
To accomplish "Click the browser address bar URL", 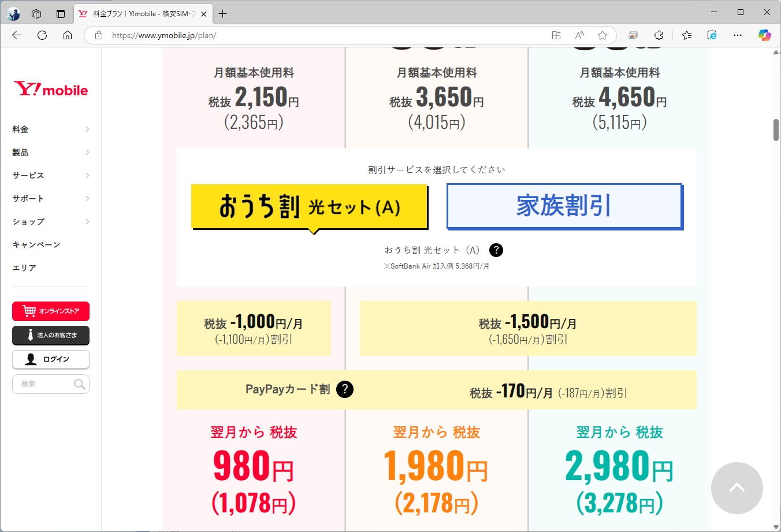I will [164, 35].
